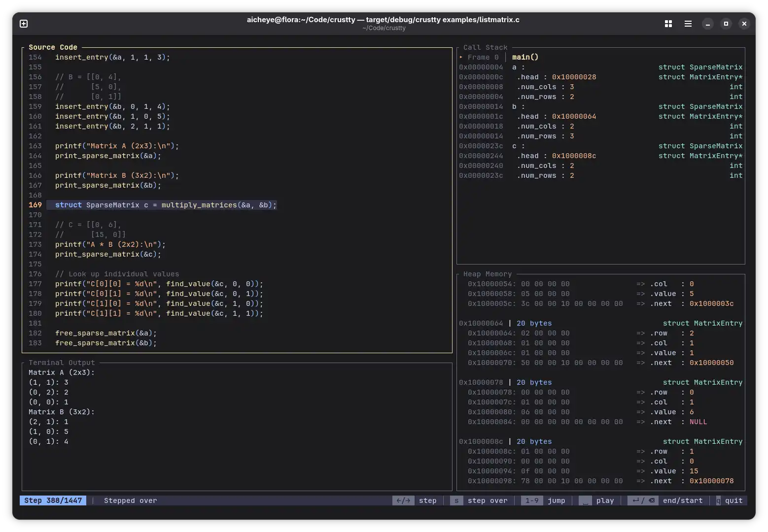
Task: Select variable 'a' struct in Call Stack
Action: coord(515,67)
